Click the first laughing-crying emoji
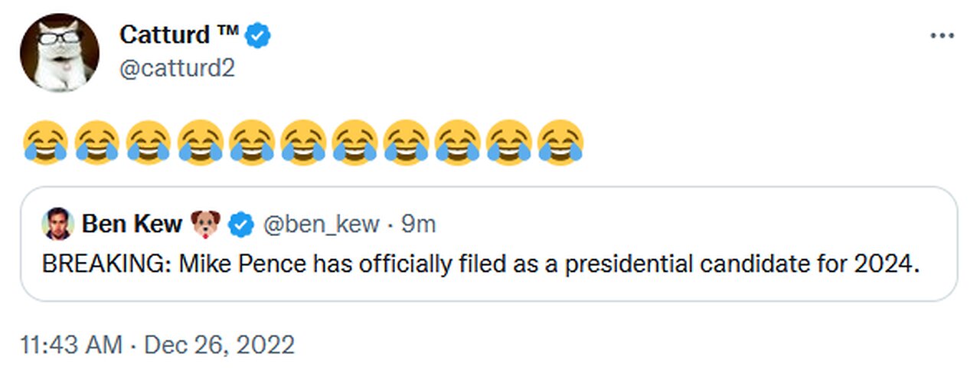 click(45, 142)
